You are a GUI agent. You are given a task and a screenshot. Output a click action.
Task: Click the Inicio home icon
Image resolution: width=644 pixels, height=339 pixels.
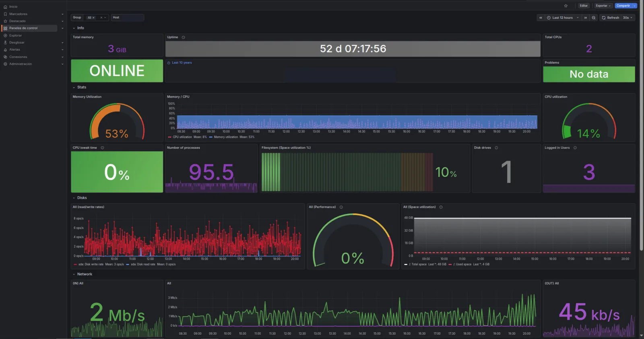pyautogui.click(x=5, y=7)
